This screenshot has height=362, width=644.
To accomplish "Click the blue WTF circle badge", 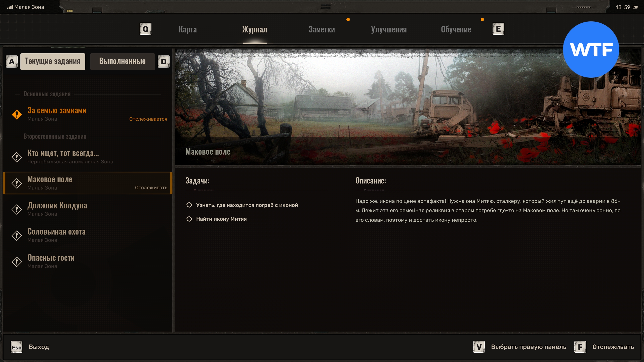I will 591,50.
